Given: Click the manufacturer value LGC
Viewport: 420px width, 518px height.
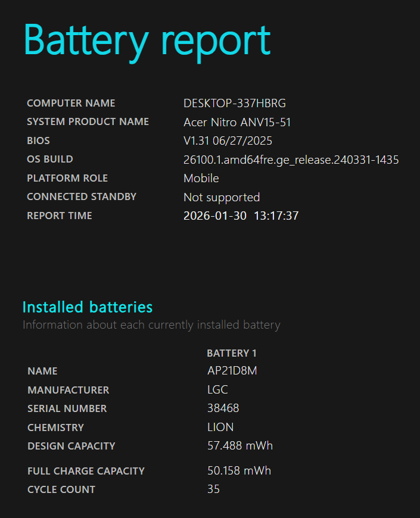Looking at the screenshot, I should click(x=217, y=390).
